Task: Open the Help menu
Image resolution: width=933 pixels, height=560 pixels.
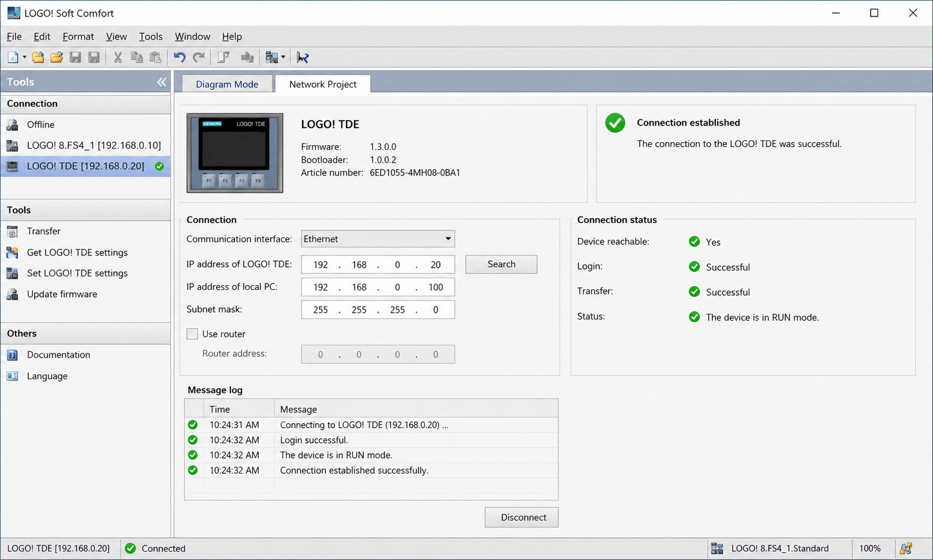Action: pos(232,36)
